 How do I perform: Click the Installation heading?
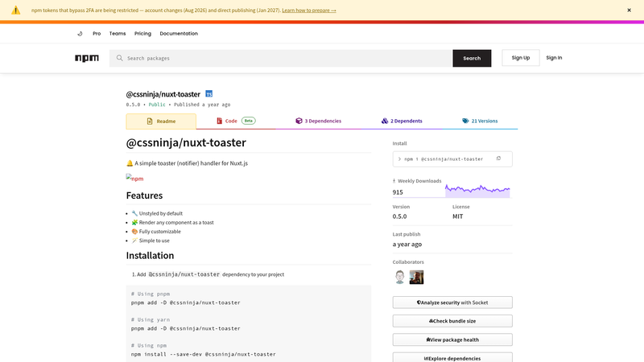(150, 255)
